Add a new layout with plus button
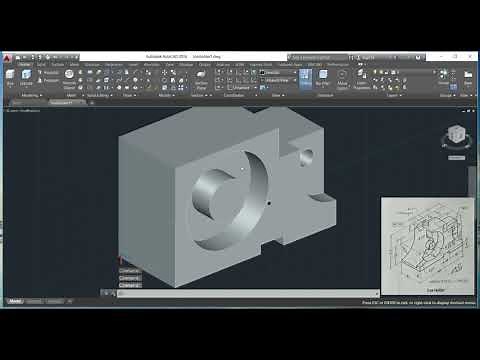This screenshot has height=360, width=480. (x=70, y=301)
